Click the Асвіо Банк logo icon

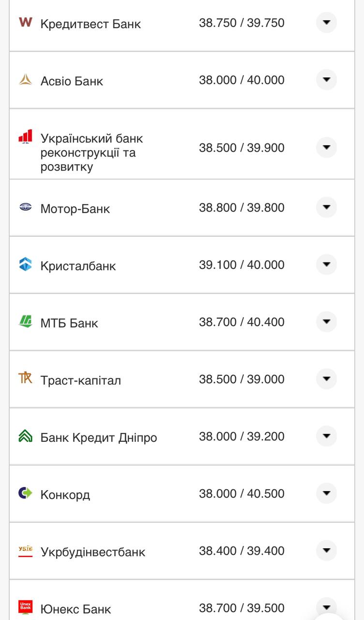tap(25, 80)
